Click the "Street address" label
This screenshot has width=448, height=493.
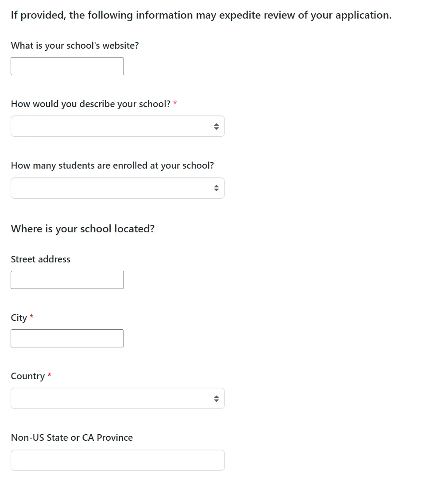[41, 259]
